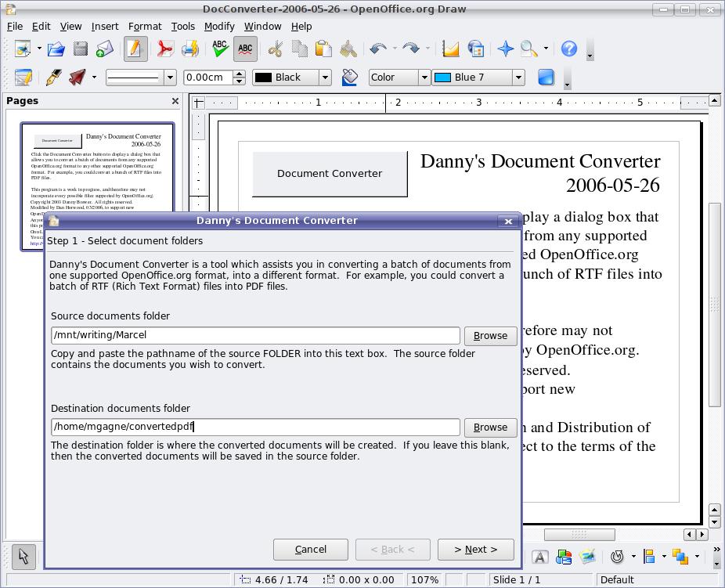Click the Export as PDF icon
Screen dimensions: 725x588
[x=164, y=49]
